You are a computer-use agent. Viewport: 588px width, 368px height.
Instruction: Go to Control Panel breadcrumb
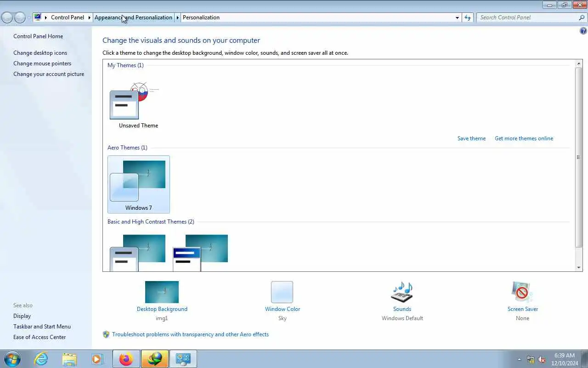coord(68,17)
